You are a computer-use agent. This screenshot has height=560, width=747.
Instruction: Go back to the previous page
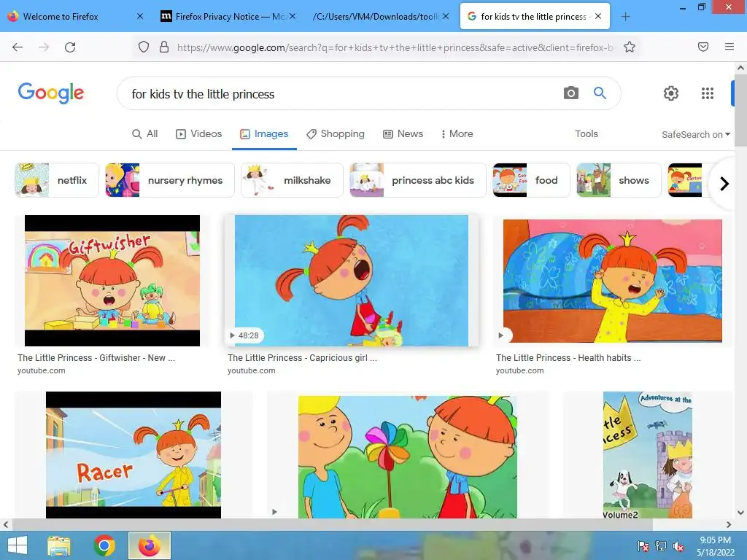tap(18, 47)
